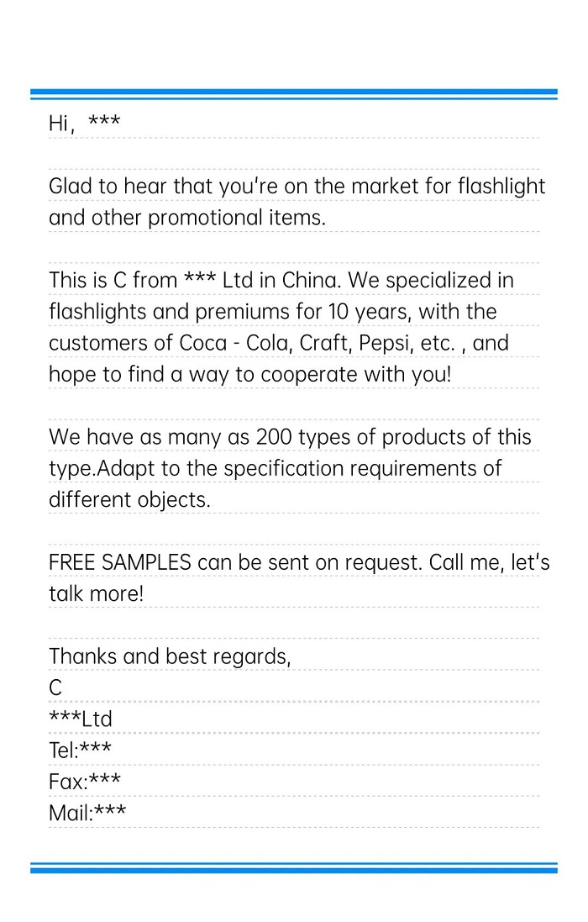Click the 'Fax:***' line

click(x=85, y=782)
